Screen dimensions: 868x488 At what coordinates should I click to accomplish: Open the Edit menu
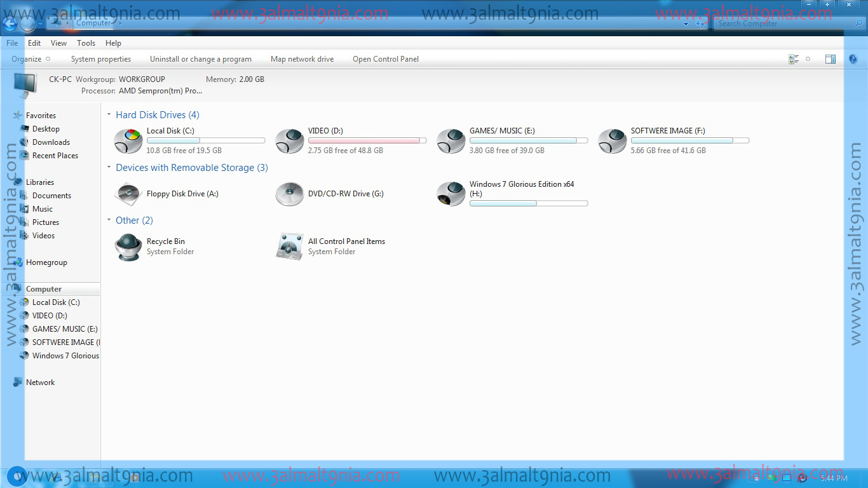[x=34, y=43]
